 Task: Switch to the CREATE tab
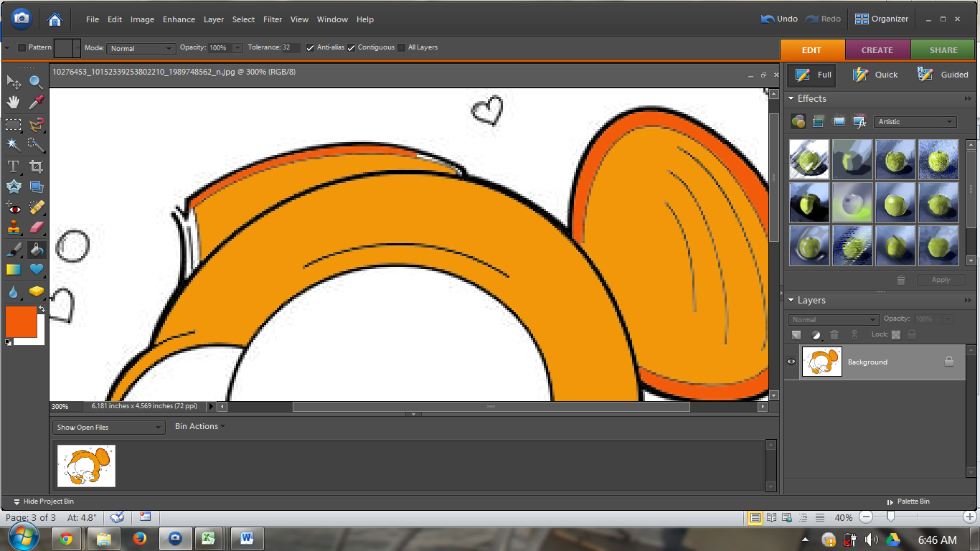pos(877,50)
